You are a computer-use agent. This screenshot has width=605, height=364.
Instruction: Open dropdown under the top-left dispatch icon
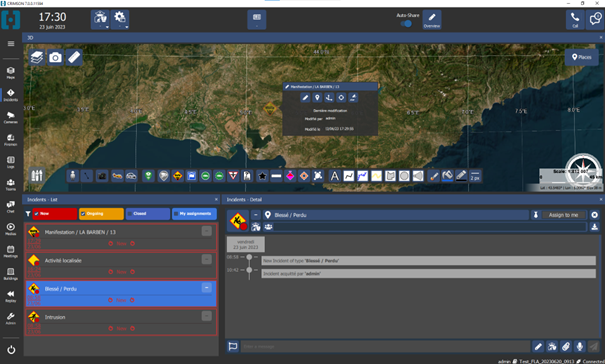point(107,27)
